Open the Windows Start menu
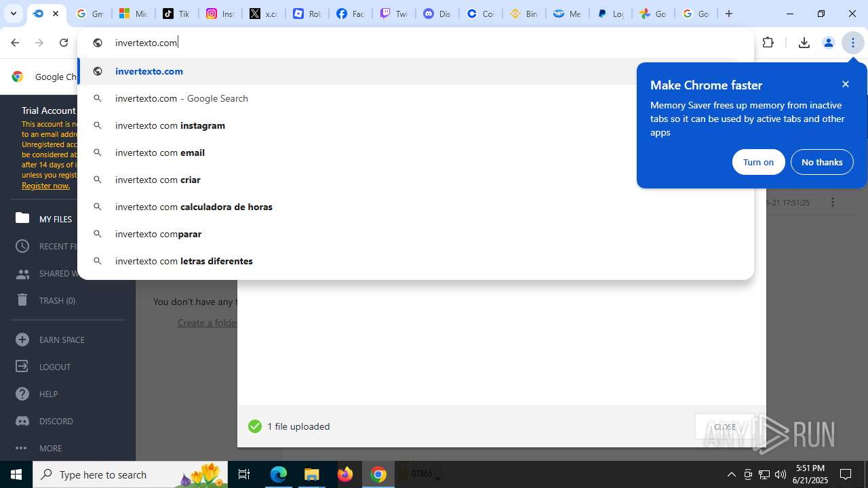 coord(16,474)
